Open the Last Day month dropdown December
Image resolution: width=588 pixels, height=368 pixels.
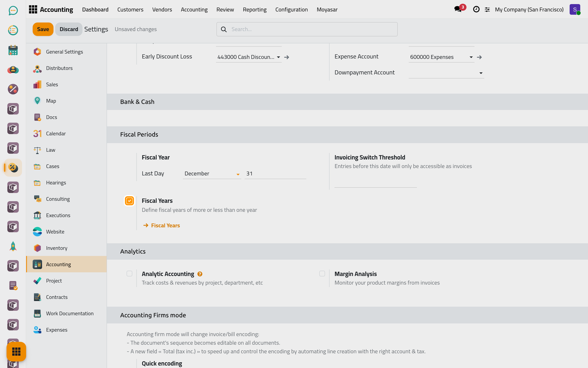[x=212, y=174]
